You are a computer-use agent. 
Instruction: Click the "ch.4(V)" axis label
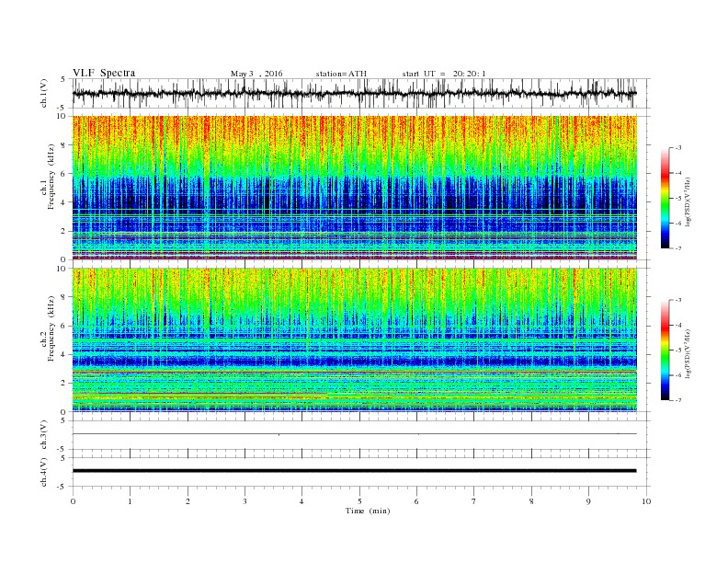[x=44, y=472]
